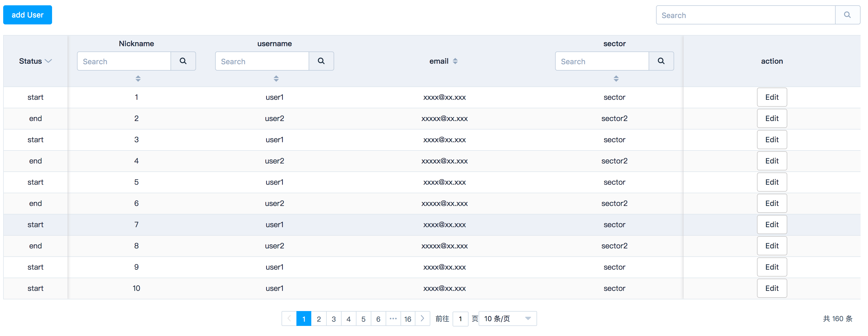Toggle sort order under the sector column

[x=616, y=79]
